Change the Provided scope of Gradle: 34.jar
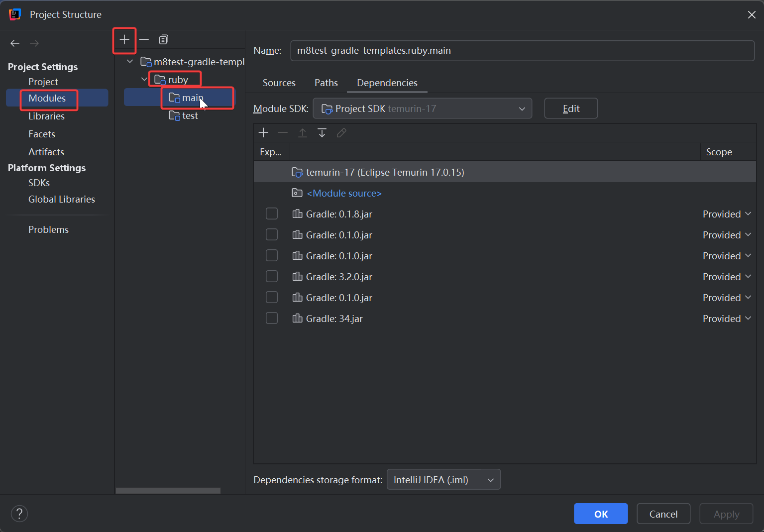 click(x=726, y=319)
